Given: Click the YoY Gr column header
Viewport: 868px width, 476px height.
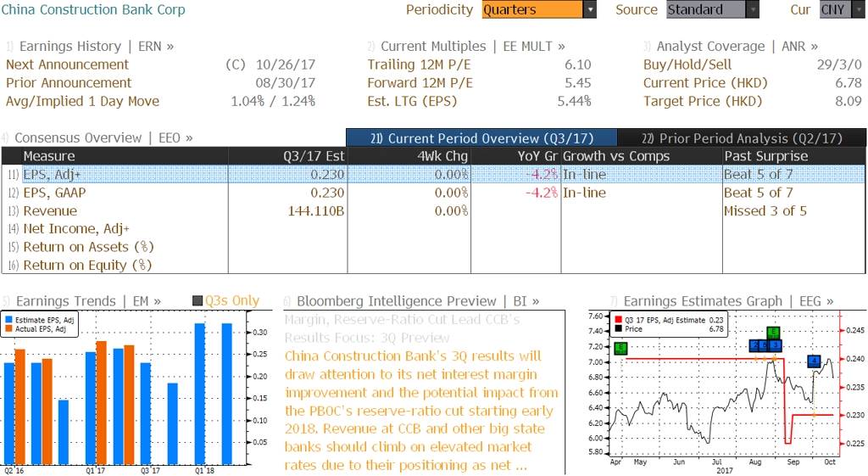Looking at the screenshot, I should 516,156.
